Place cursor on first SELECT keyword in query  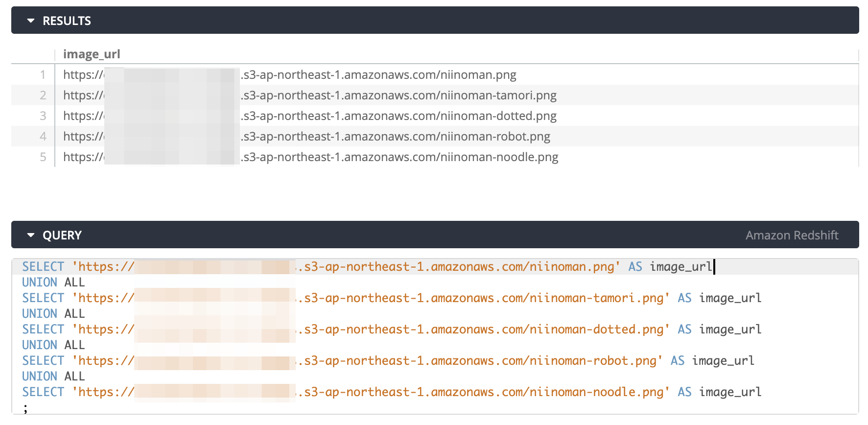[43, 266]
